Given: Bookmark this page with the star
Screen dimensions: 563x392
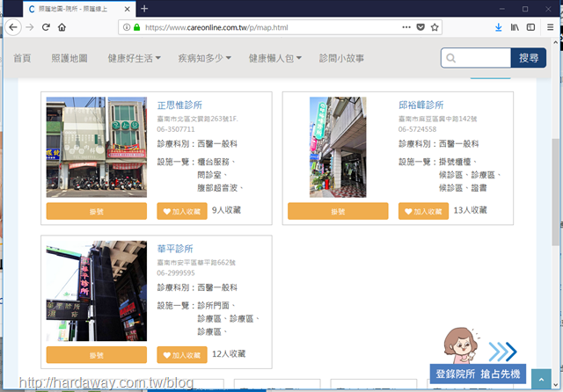Looking at the screenshot, I should (435, 27).
